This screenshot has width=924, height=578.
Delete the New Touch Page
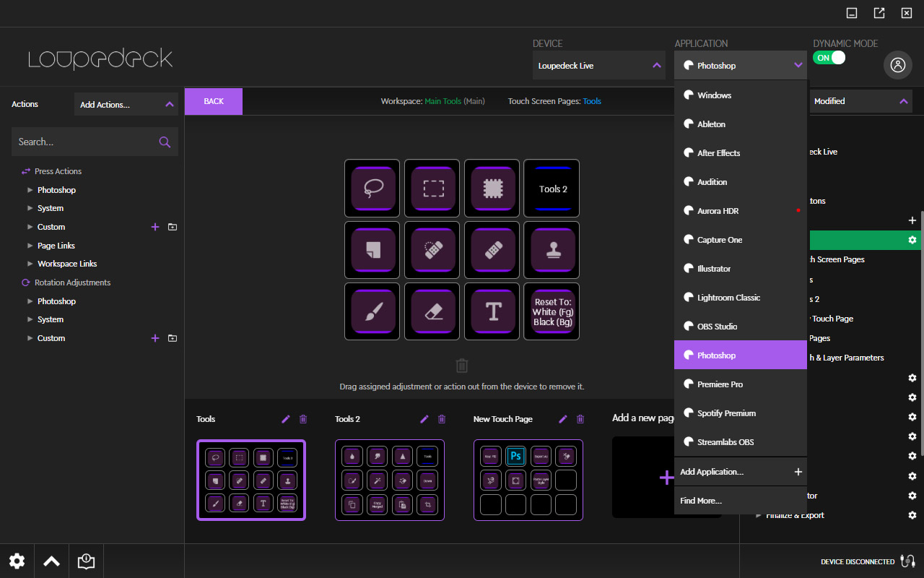(580, 419)
